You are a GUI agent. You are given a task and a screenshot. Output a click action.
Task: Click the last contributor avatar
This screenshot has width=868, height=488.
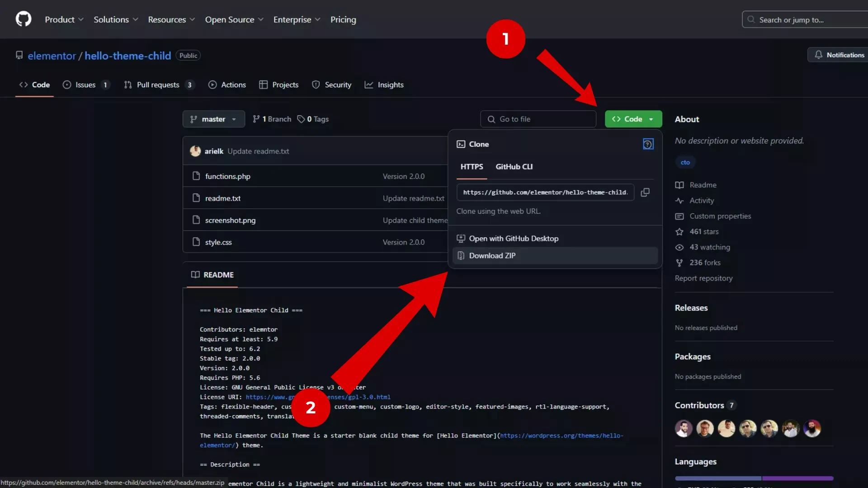coord(812,428)
